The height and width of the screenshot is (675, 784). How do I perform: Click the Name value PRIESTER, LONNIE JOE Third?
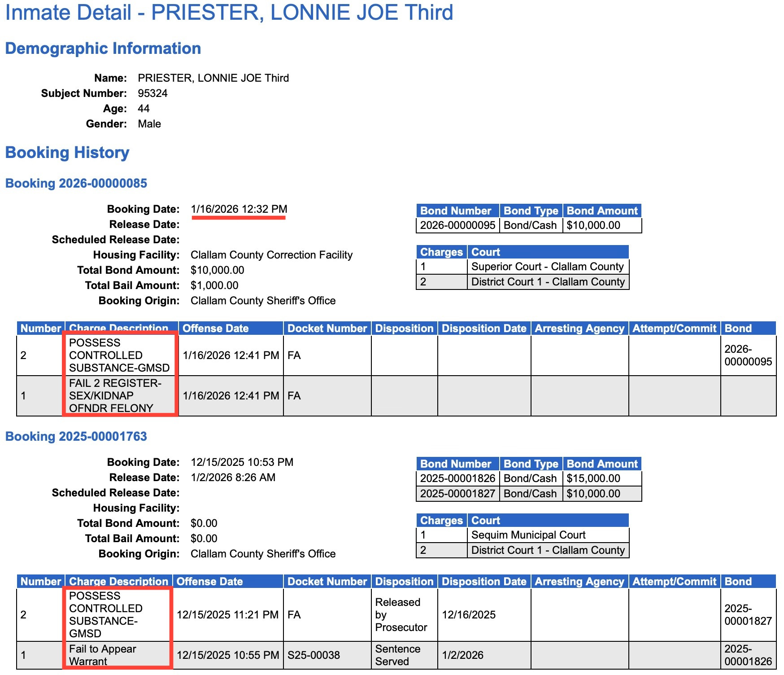pos(213,78)
